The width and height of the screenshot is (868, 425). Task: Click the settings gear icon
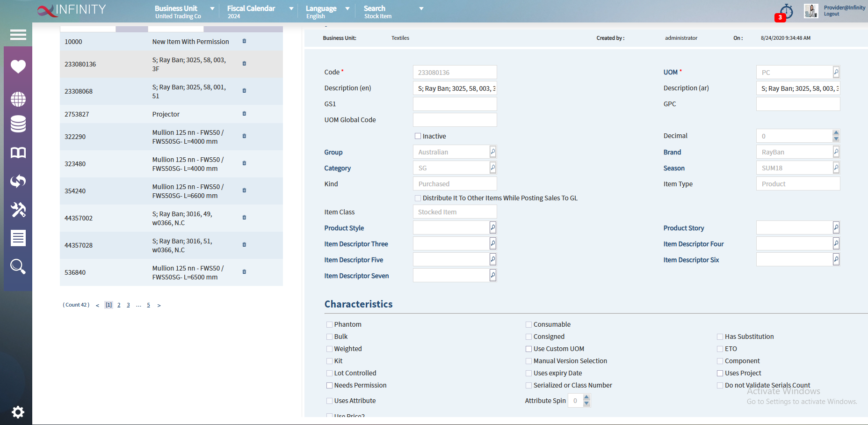(18, 412)
